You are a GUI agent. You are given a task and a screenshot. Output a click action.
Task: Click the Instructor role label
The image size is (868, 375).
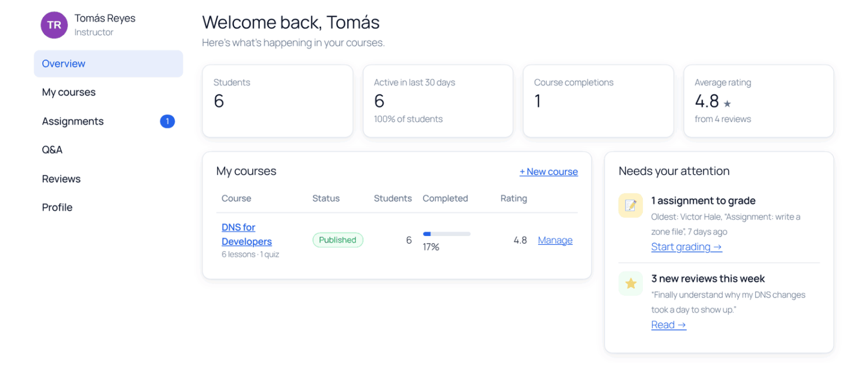click(94, 32)
